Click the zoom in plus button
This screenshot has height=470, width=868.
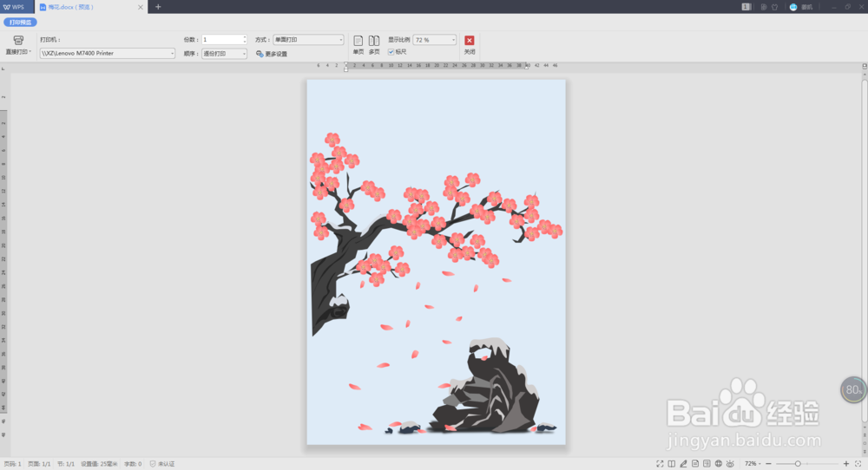(845, 464)
